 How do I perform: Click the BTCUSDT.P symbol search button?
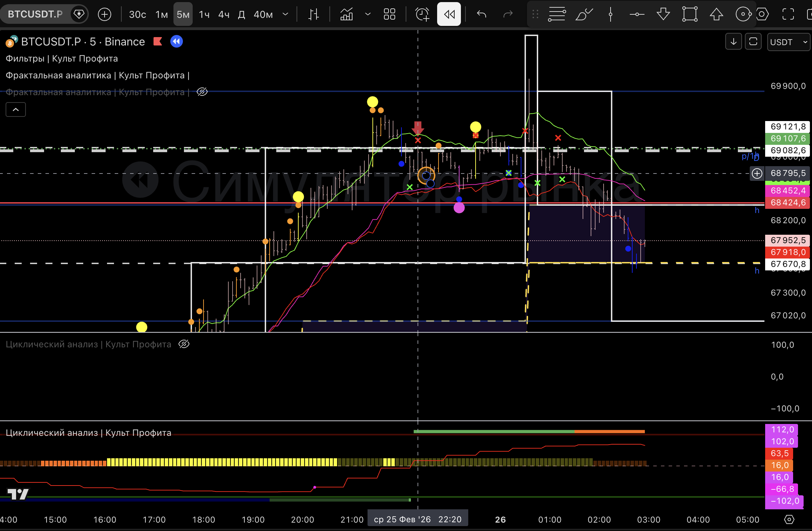[35, 14]
